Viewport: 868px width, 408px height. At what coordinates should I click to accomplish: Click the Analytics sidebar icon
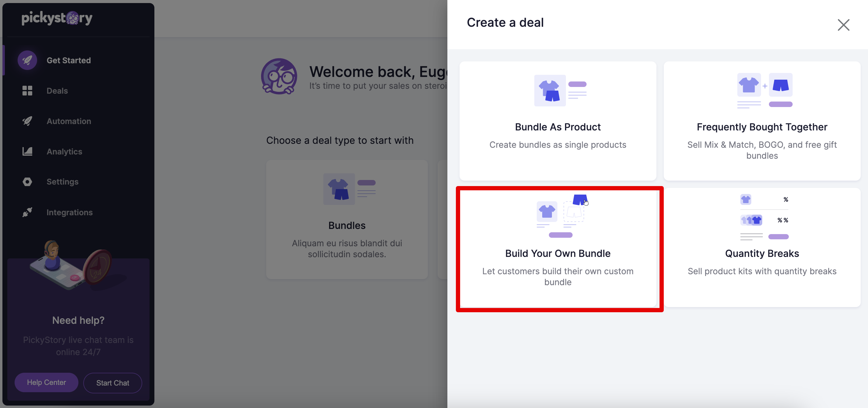pyautogui.click(x=27, y=151)
